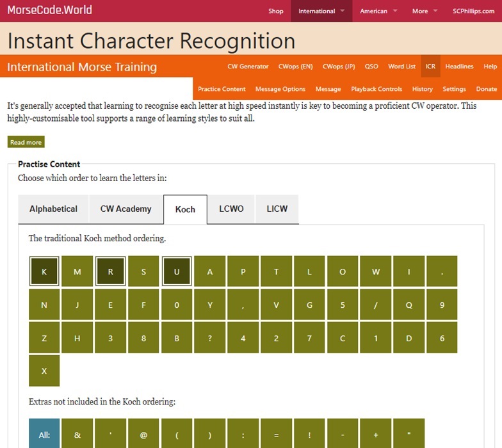Jump to the History section
The width and height of the screenshot is (502, 448).
point(423,89)
